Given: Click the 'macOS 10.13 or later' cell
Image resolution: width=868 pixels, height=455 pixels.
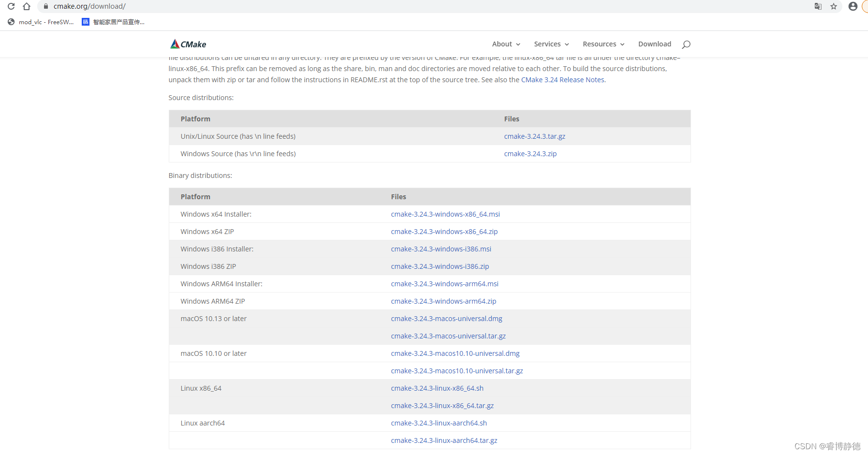Looking at the screenshot, I should tap(214, 319).
